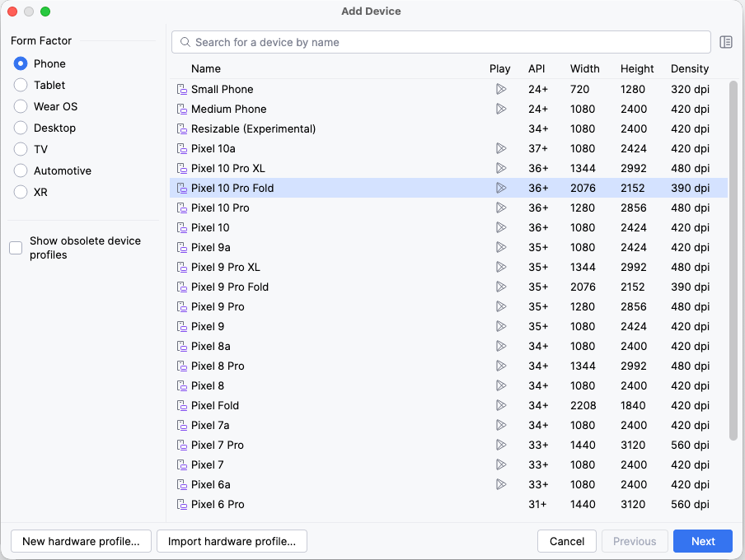Viewport: 745px width, 560px height.
Task: Click the Play Store icon for Pixel 9 Pro Fold
Action: point(501,287)
